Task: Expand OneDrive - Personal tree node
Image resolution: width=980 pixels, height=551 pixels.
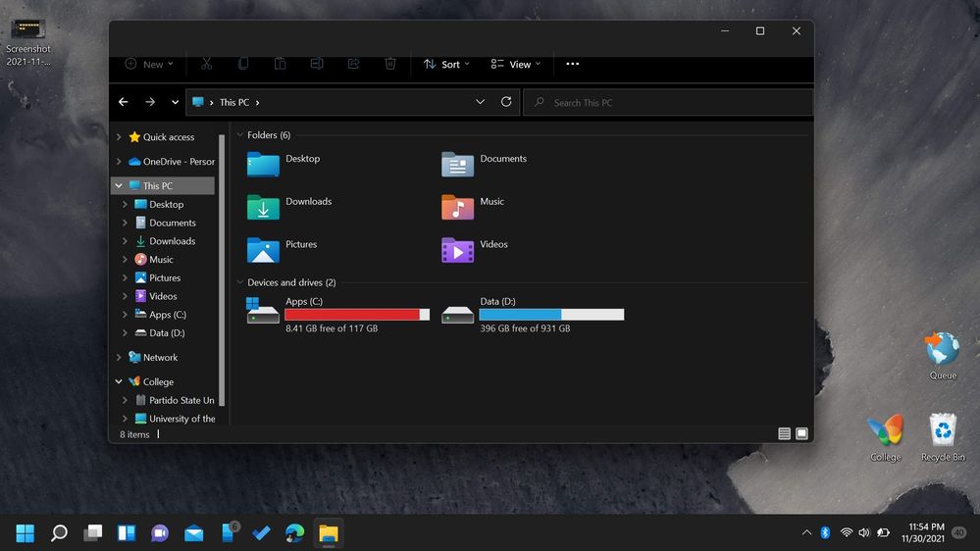Action: point(119,161)
